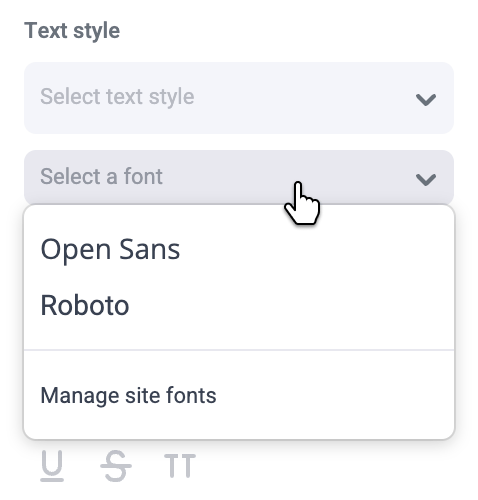Pick the Open Sans font option
478x500 pixels.
point(110,249)
